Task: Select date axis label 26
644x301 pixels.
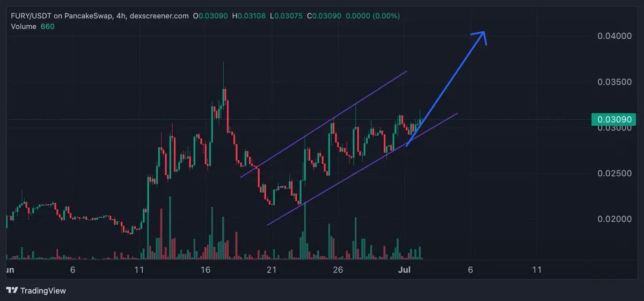Action: [x=338, y=269]
